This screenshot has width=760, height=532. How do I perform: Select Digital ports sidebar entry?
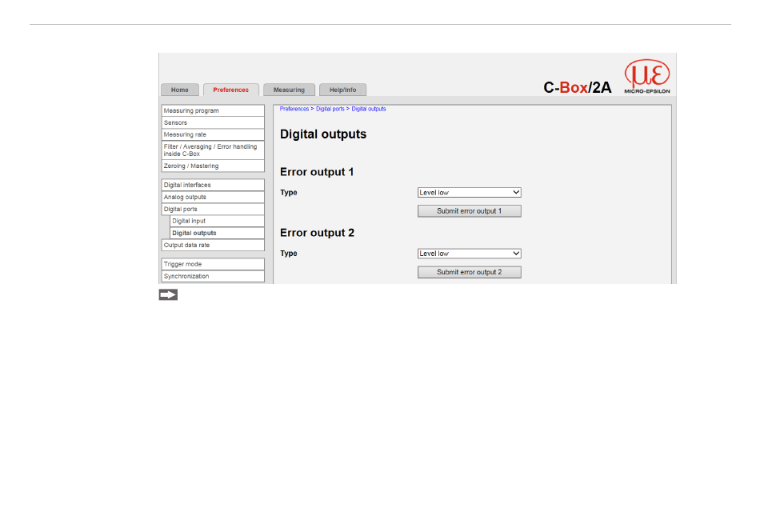pyautogui.click(x=213, y=210)
